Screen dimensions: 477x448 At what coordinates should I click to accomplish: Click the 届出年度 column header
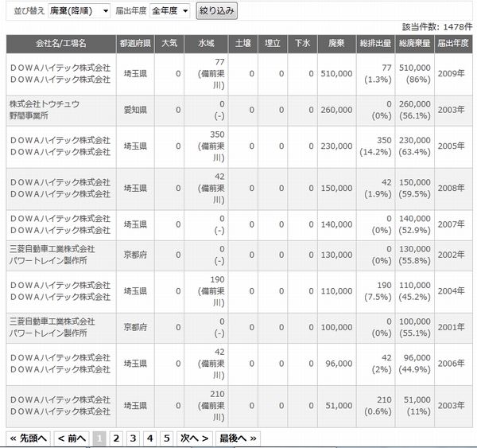[x=453, y=44]
